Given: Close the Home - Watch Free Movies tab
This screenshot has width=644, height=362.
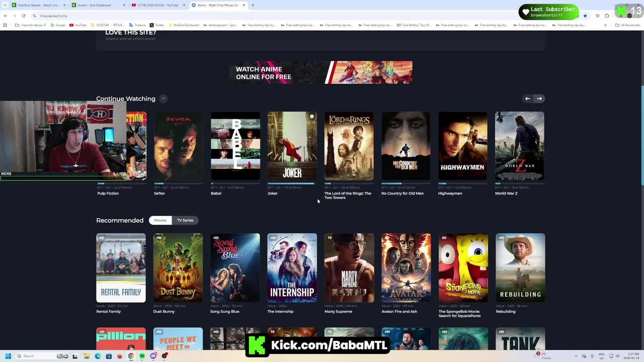Looking at the screenshot, I should [x=244, y=5].
